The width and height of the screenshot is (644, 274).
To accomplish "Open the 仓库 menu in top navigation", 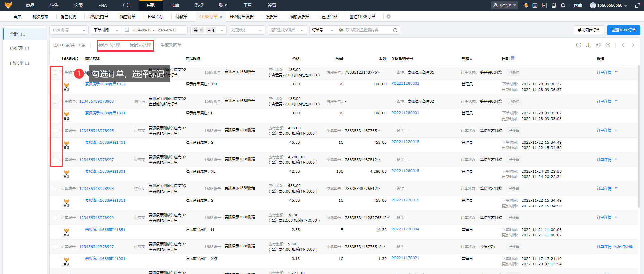I will [175, 5].
